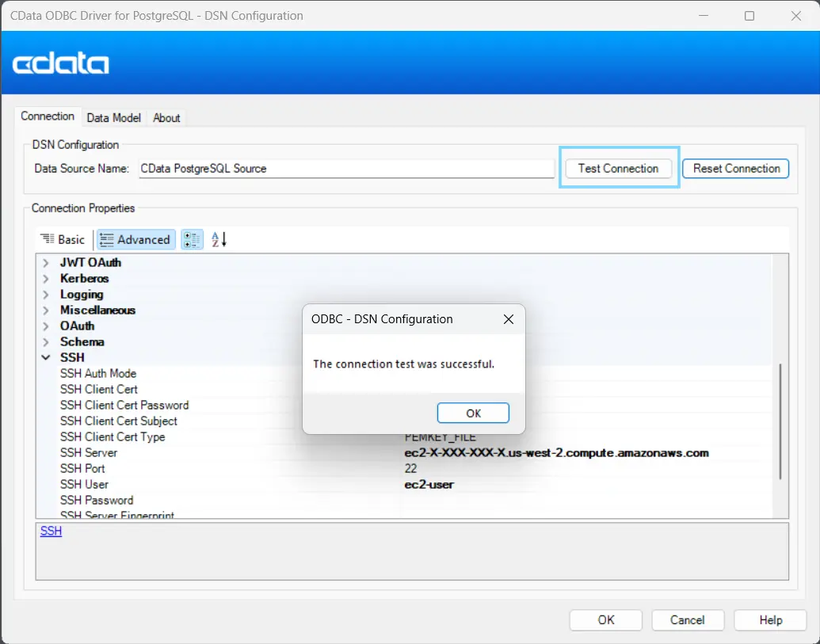Image resolution: width=820 pixels, height=644 pixels.
Task: Expand the Logging category
Action: click(46, 294)
